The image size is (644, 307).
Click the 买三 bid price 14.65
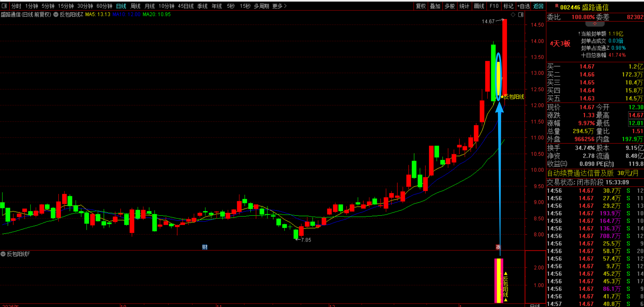coord(587,83)
